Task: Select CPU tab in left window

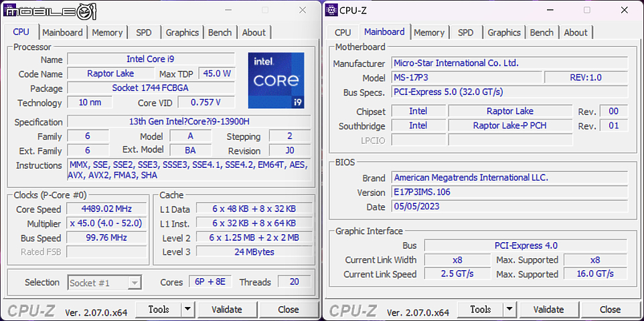Action: pos(21,31)
